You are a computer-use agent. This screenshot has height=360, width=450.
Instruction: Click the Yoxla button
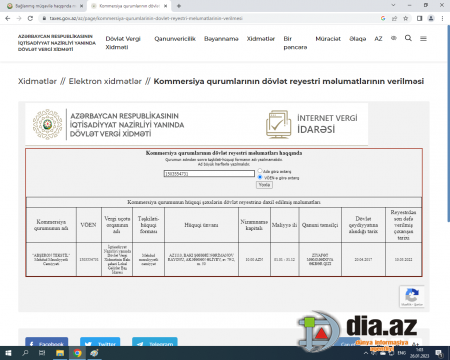click(x=264, y=185)
